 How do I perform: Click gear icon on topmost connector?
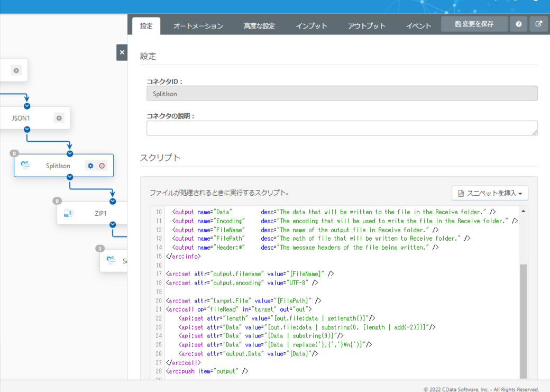pyautogui.click(x=16, y=70)
